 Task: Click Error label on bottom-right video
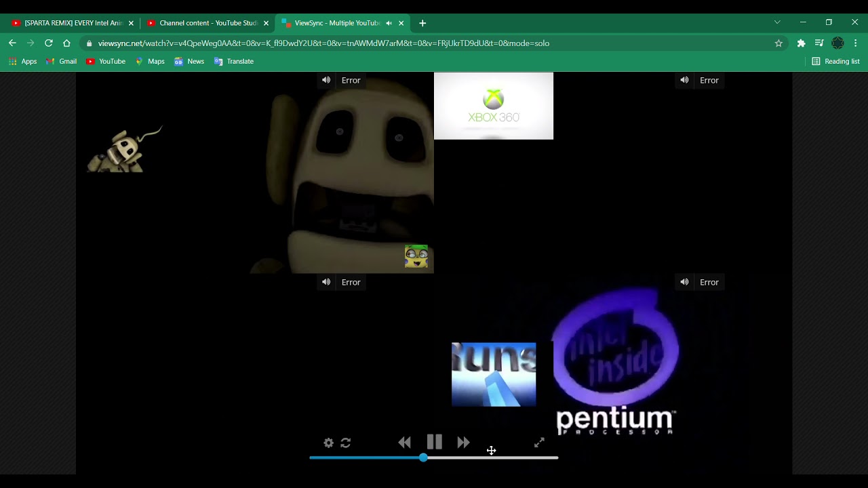(x=709, y=282)
